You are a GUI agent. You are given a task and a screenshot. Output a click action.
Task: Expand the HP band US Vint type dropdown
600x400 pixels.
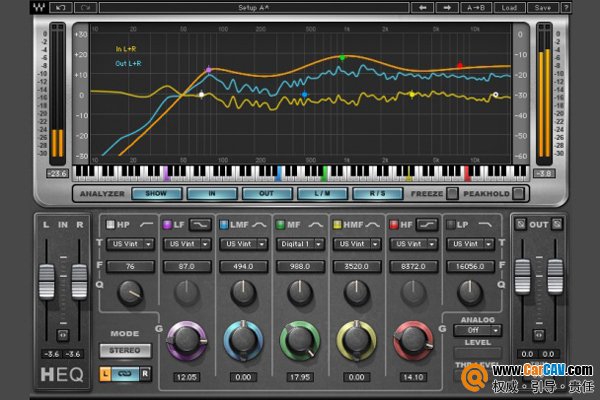(130, 244)
